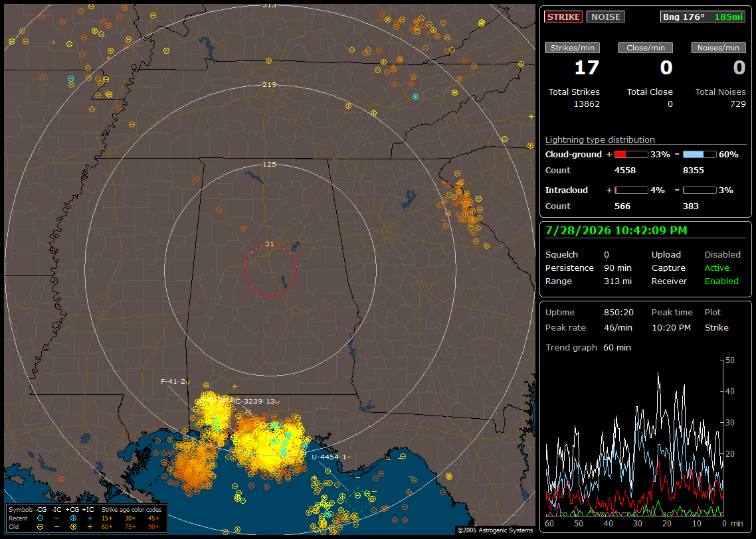Viewport: 756px width, 539px height.
Task: Click the Receiver status Enabled
Action: coord(721,281)
